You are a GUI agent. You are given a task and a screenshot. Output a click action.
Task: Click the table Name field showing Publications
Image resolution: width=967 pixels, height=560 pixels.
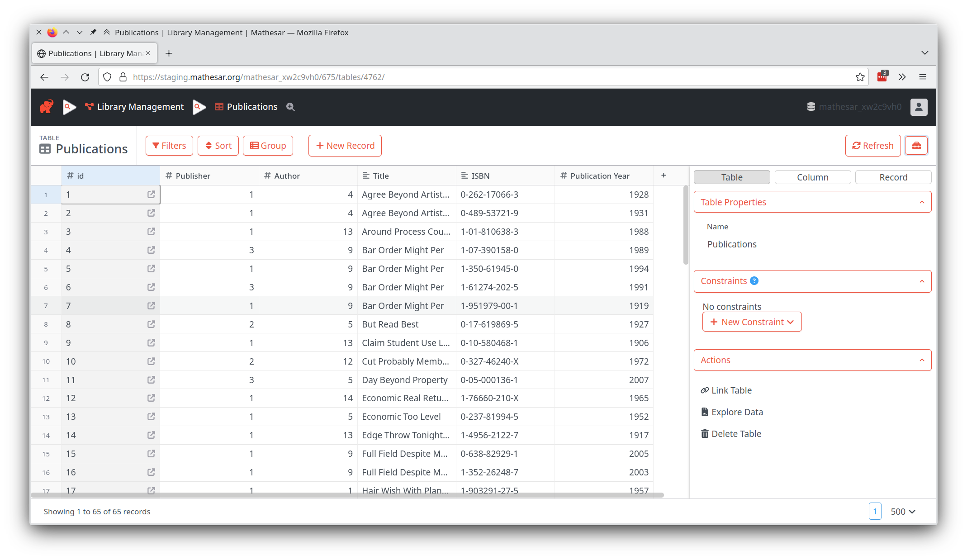click(731, 244)
